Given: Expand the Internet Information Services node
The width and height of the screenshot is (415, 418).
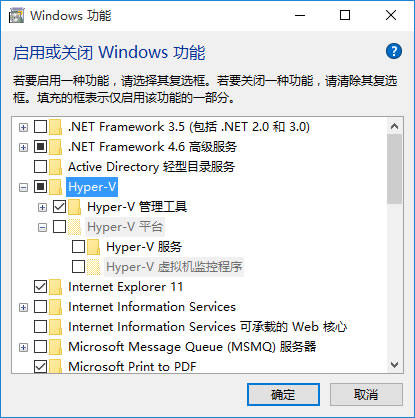Looking at the screenshot, I should coord(23,307).
